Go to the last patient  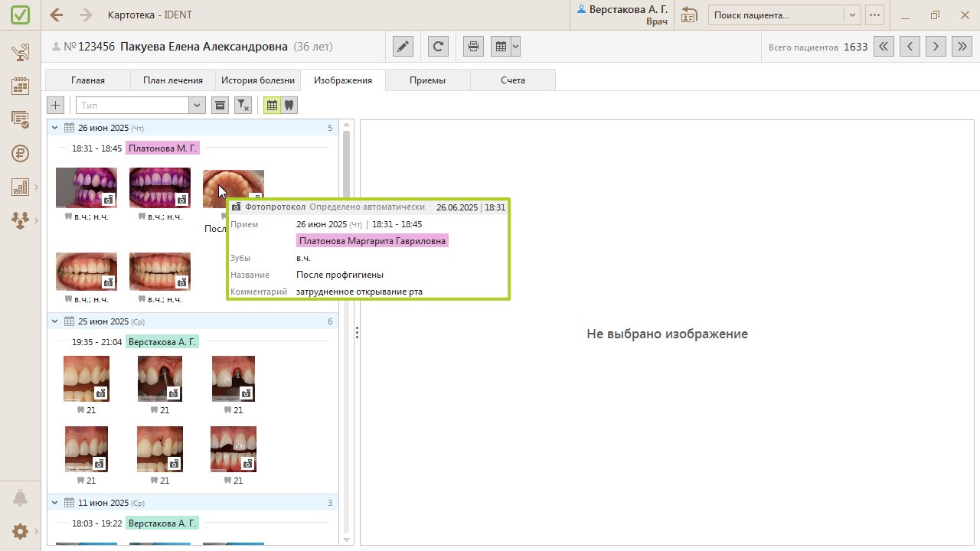tap(962, 47)
